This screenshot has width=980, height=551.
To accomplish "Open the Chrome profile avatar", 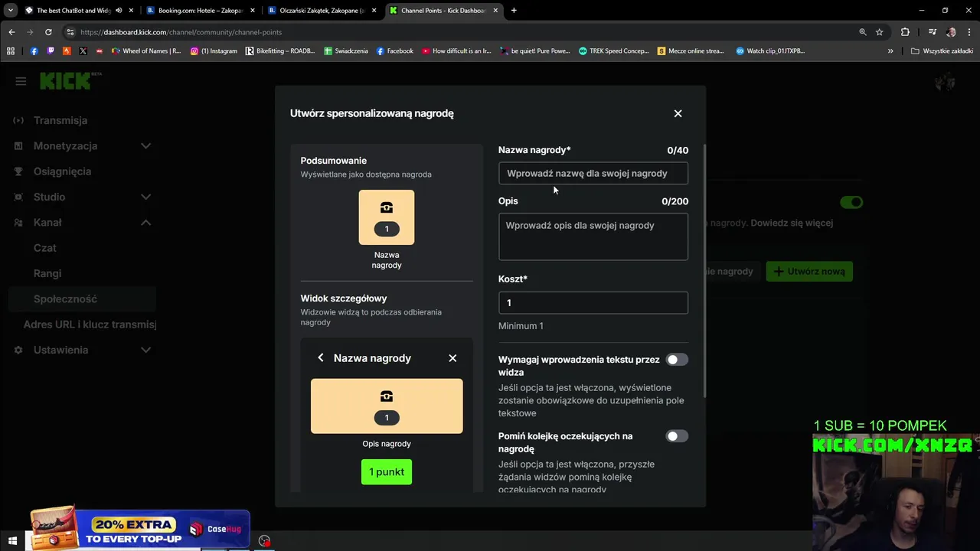I will (x=951, y=32).
